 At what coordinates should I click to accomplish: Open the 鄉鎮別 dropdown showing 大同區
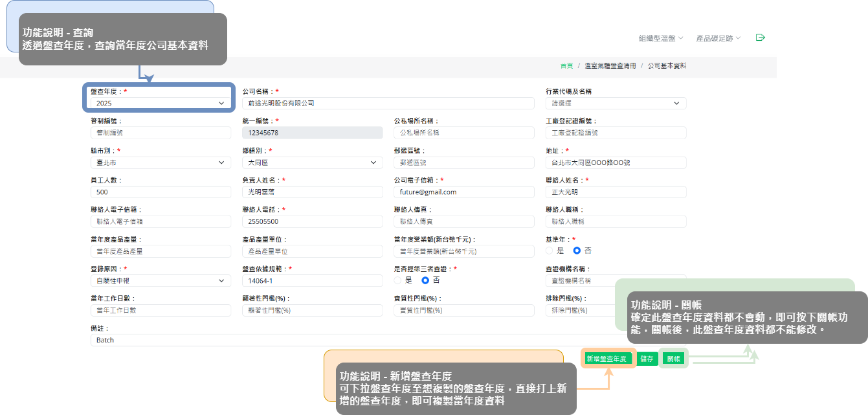click(312, 163)
